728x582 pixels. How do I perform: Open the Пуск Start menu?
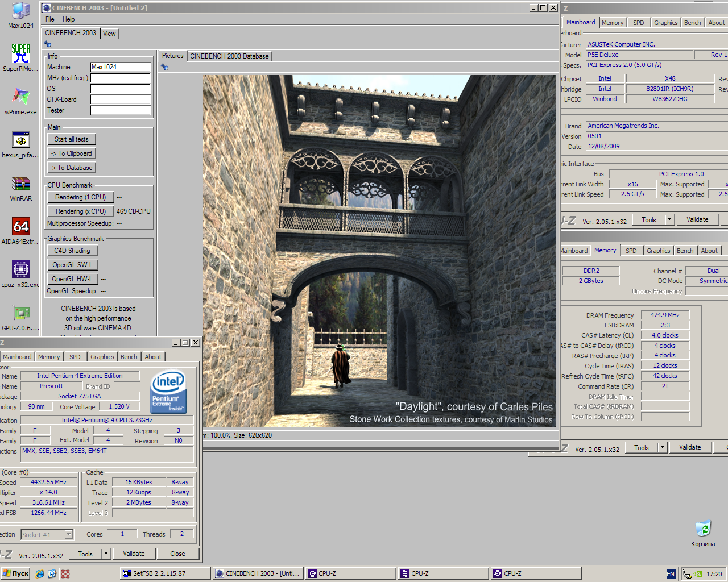[x=15, y=573]
